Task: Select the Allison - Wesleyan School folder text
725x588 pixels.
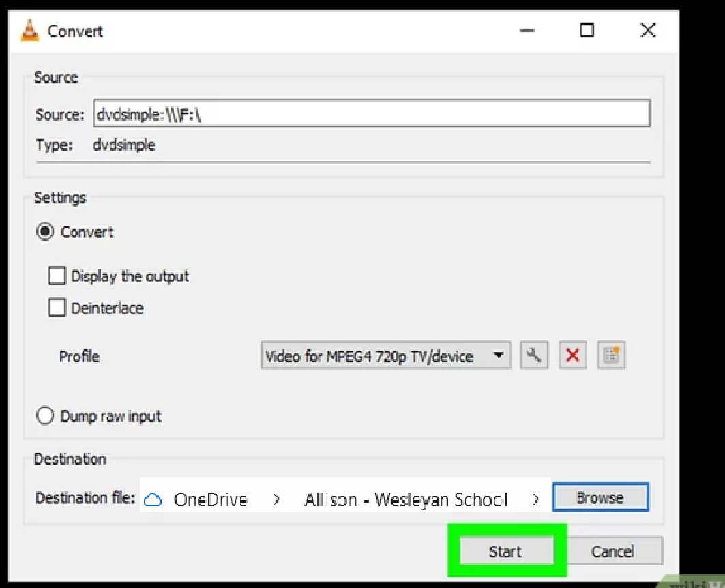Action: tap(406, 498)
